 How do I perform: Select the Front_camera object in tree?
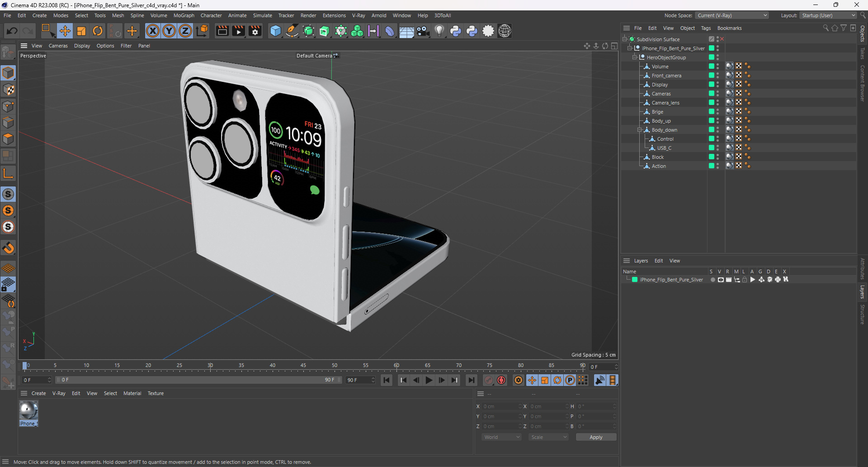pyautogui.click(x=666, y=76)
